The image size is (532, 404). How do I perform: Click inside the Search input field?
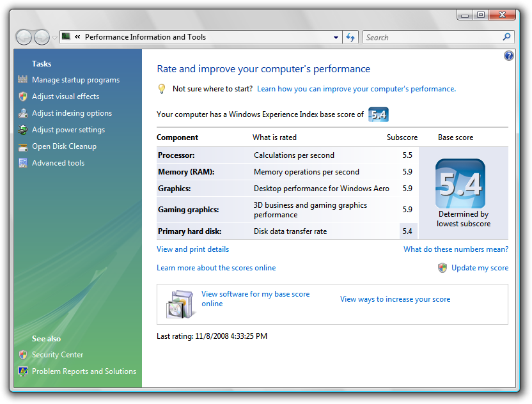[x=433, y=37]
